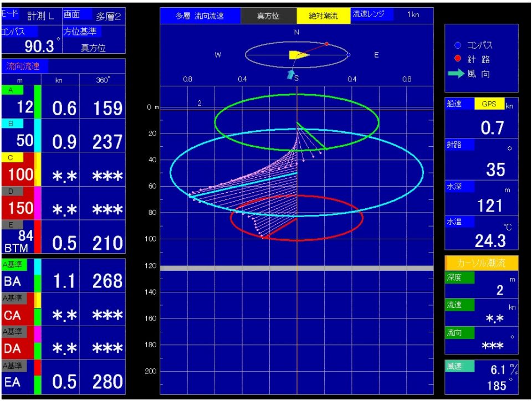Click the コンパス reading 90.3
The height and width of the screenshot is (401, 532).
(39, 46)
